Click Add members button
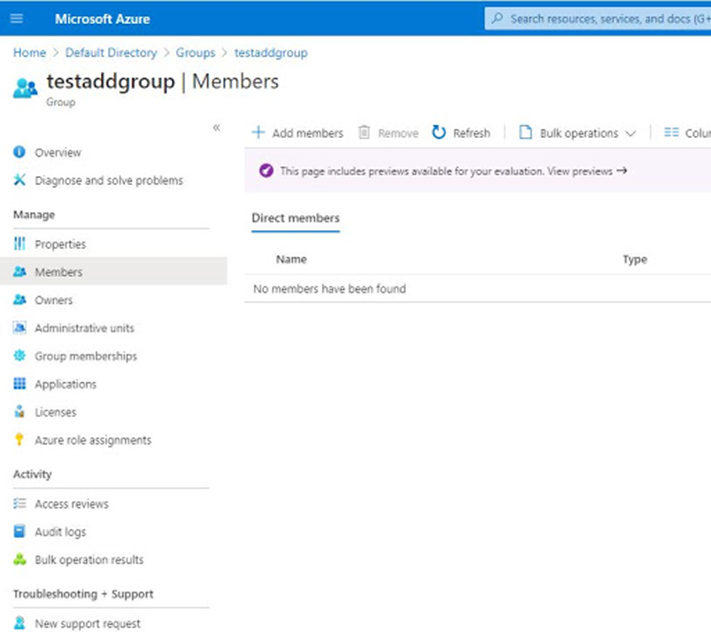The width and height of the screenshot is (711, 632). pyautogui.click(x=298, y=133)
